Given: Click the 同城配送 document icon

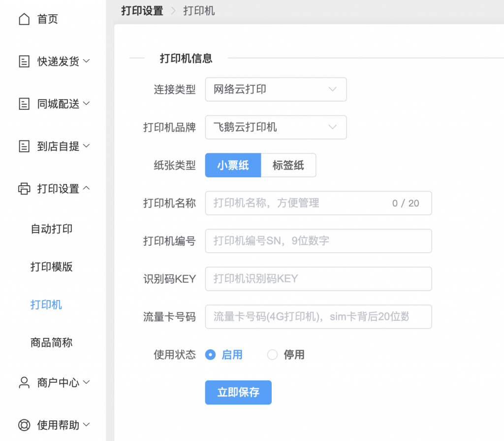Looking at the screenshot, I should [x=24, y=104].
